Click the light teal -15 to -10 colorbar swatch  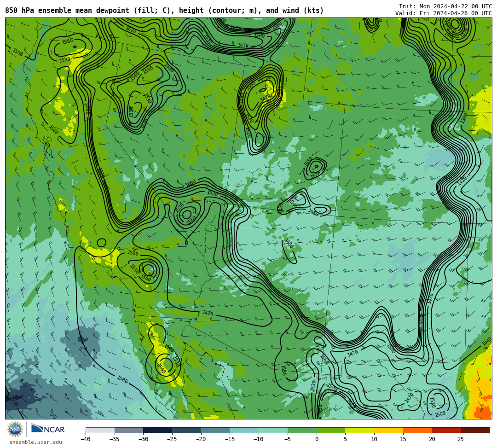pos(244,430)
